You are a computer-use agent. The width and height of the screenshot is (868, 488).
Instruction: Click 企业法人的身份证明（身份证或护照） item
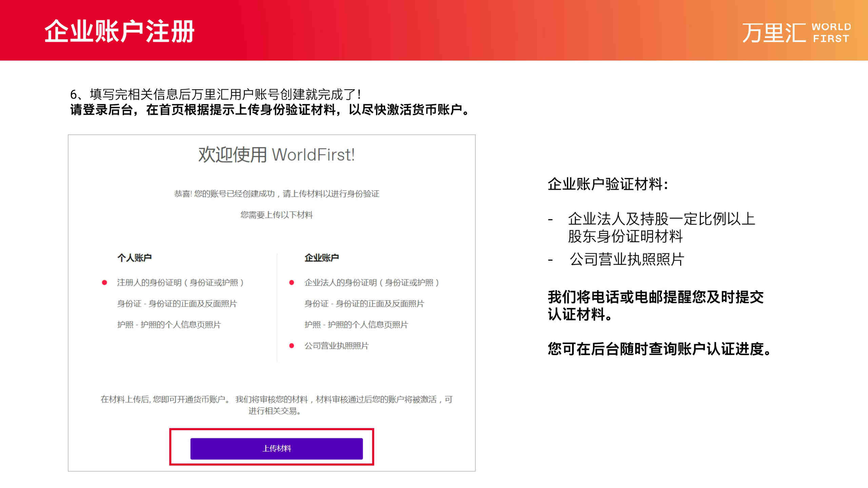pos(372,283)
